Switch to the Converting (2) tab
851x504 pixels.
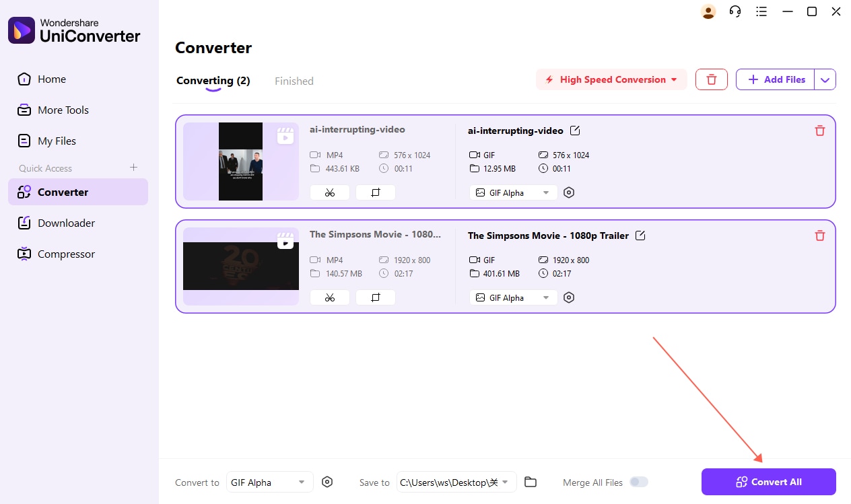(213, 81)
